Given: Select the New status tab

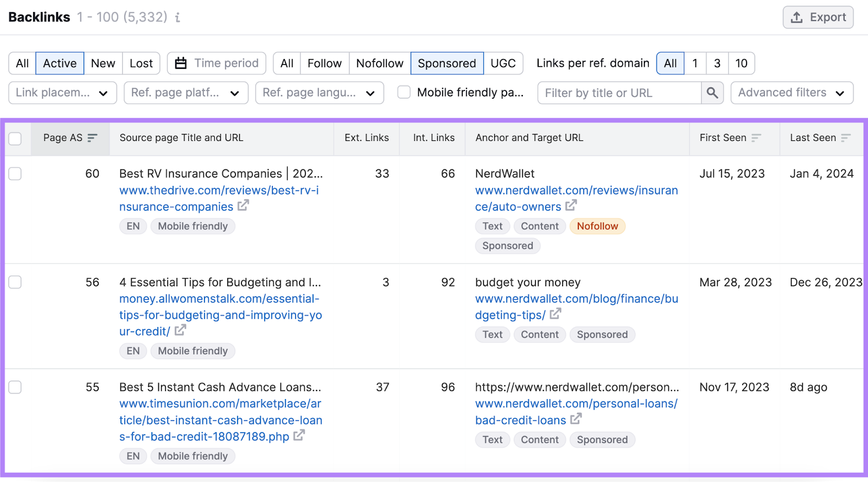Looking at the screenshot, I should click(x=103, y=63).
